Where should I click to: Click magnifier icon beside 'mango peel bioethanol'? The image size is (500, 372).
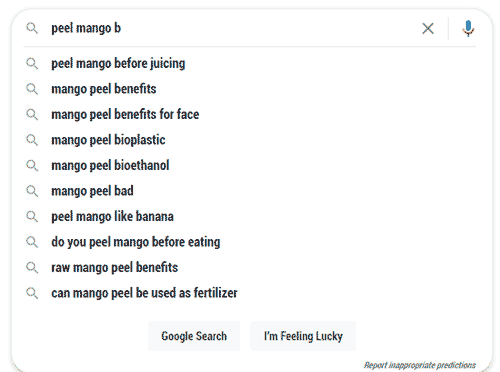coord(32,165)
